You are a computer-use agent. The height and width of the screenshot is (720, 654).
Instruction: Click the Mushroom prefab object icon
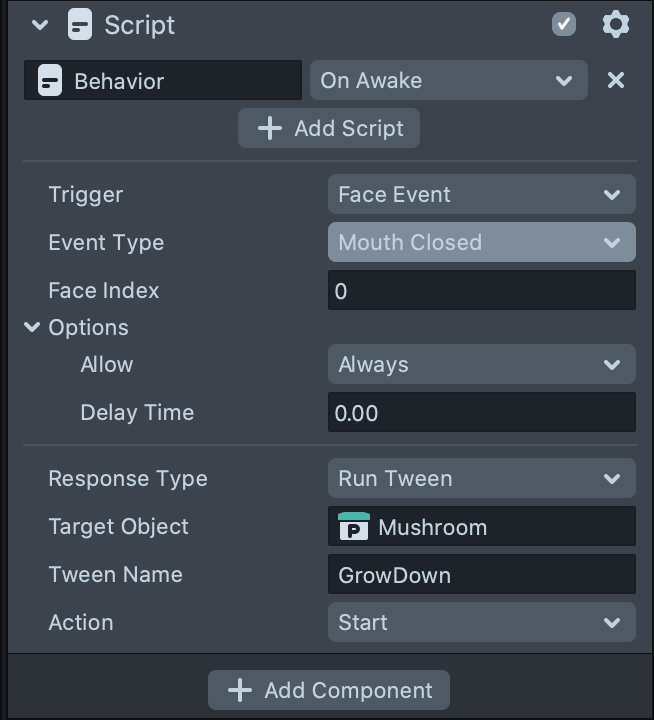[353, 527]
